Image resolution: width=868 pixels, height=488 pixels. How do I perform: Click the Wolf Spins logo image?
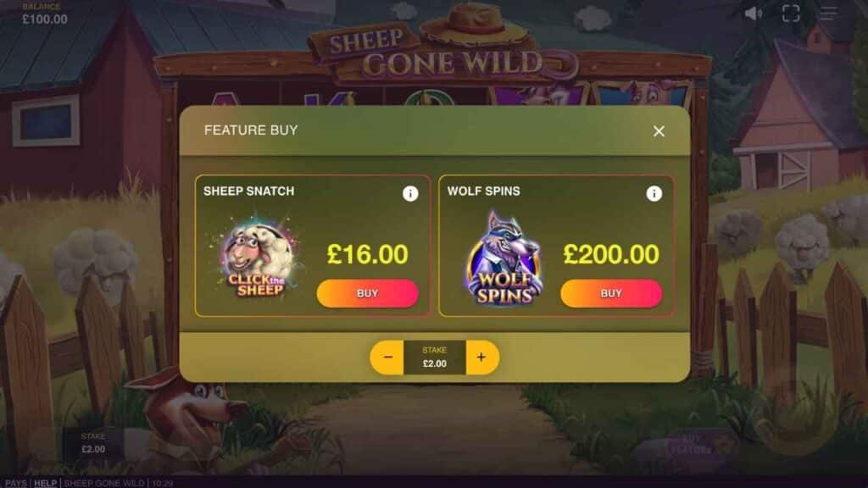(504, 258)
